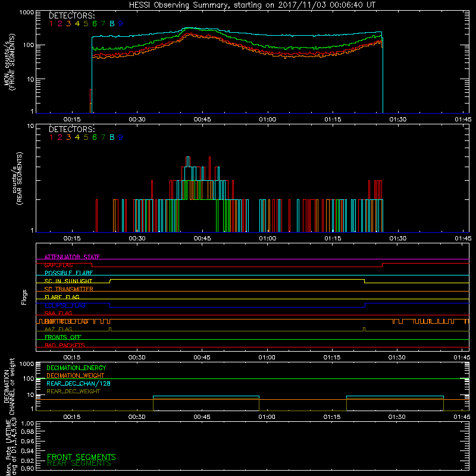Image resolution: width=476 pixels, height=476 pixels.
Task: Click 00:45 tick label under front segments plot
Action: pos(202,120)
